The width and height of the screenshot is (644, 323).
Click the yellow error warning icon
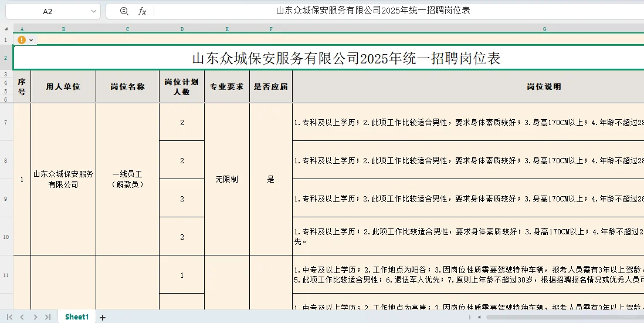pyautogui.click(x=21, y=40)
